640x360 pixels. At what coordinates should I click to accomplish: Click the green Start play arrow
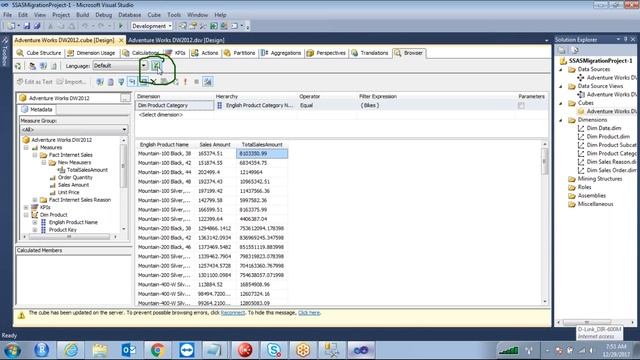121,26
